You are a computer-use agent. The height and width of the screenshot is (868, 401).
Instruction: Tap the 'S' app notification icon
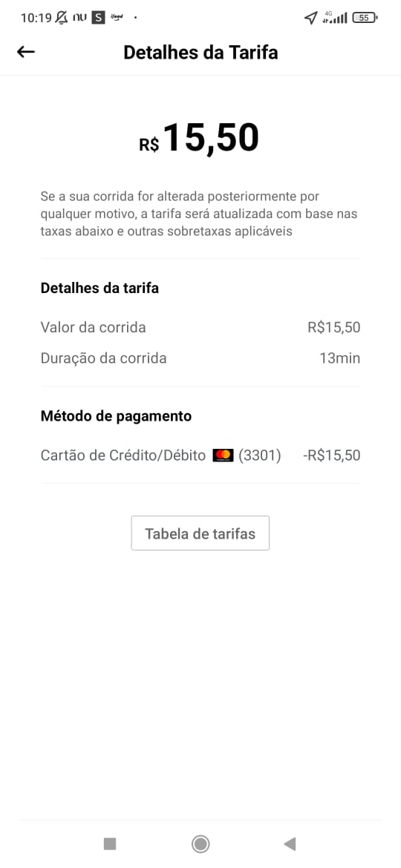point(98,18)
